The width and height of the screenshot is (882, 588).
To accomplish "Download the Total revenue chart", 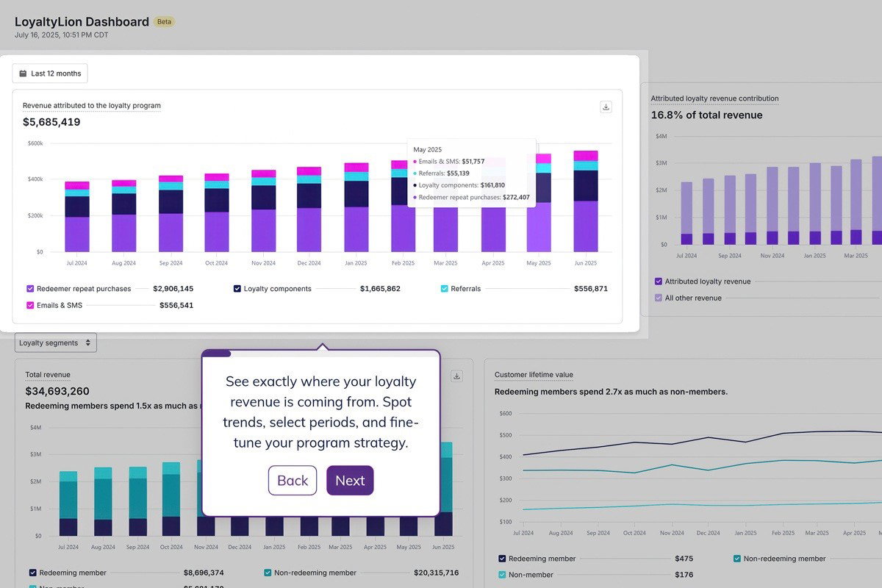I will (456, 376).
